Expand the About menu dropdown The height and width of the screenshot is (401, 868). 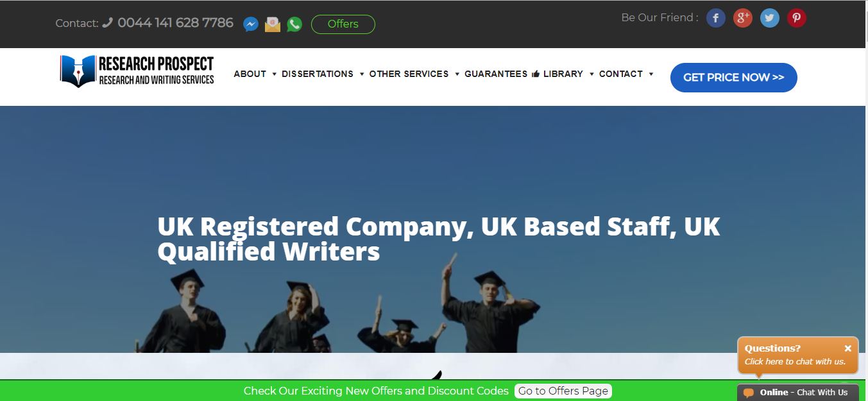click(255, 74)
